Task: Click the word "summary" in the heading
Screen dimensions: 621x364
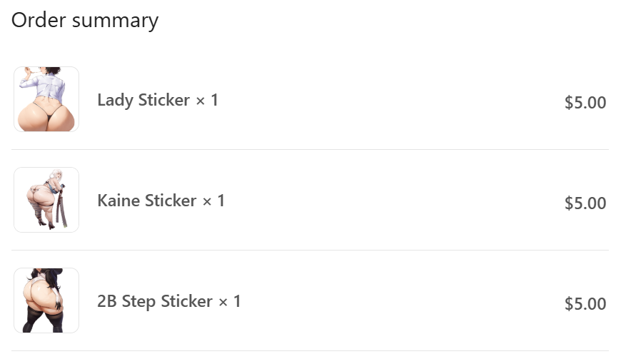Action: [116, 20]
